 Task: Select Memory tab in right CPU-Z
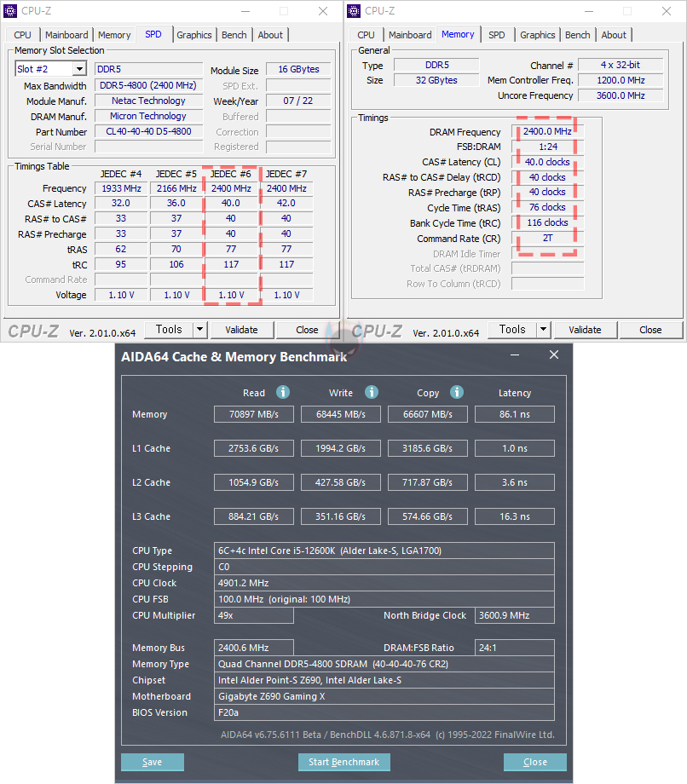click(458, 34)
